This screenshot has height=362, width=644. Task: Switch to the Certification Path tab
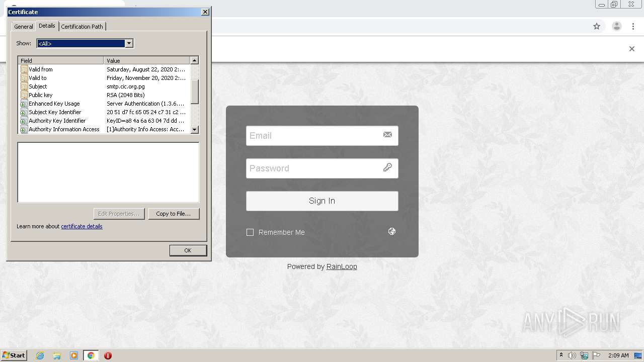[82, 27]
